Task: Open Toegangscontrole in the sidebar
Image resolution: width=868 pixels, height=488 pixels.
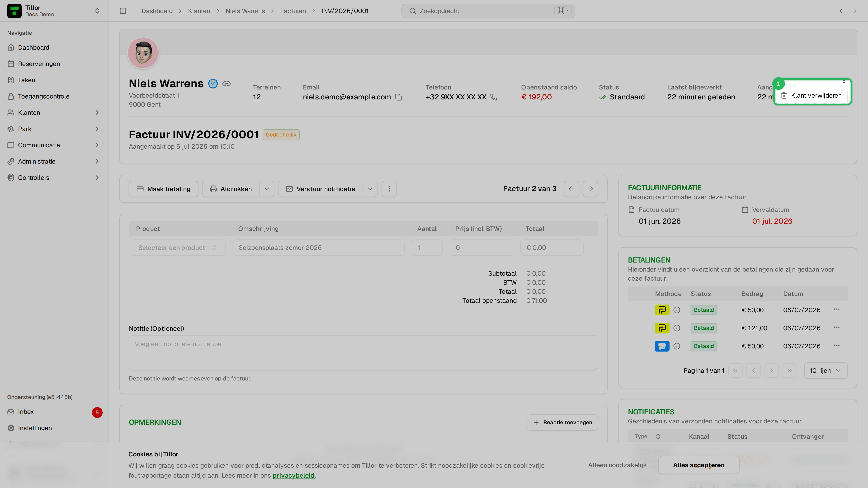Action: 54,96
